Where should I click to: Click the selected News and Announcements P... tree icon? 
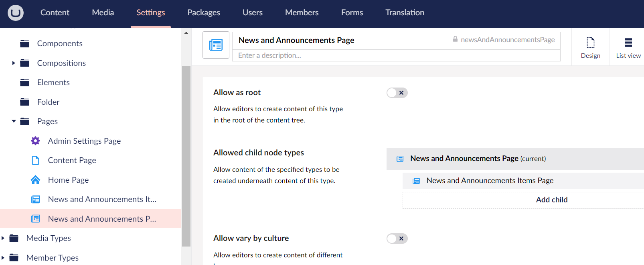tap(36, 219)
